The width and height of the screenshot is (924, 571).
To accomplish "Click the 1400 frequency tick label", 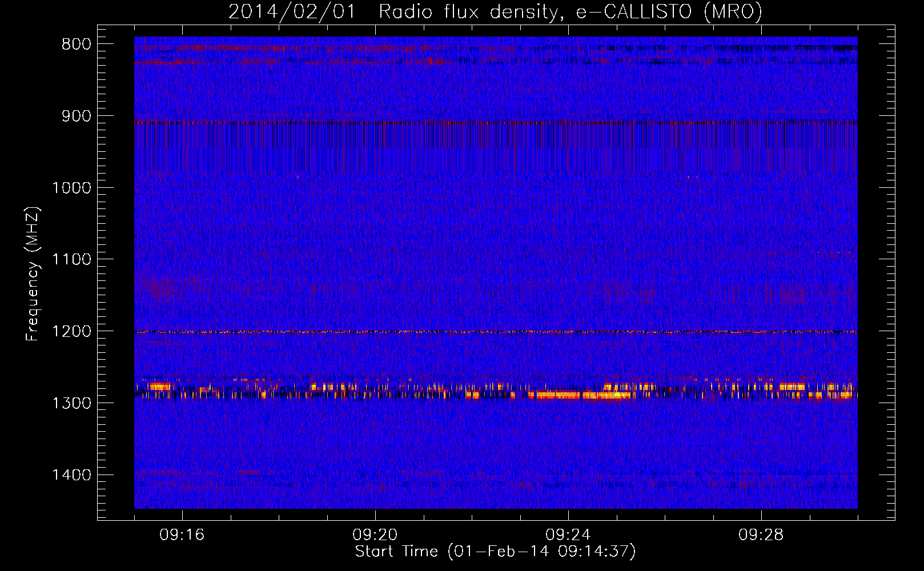I will coord(72,475).
